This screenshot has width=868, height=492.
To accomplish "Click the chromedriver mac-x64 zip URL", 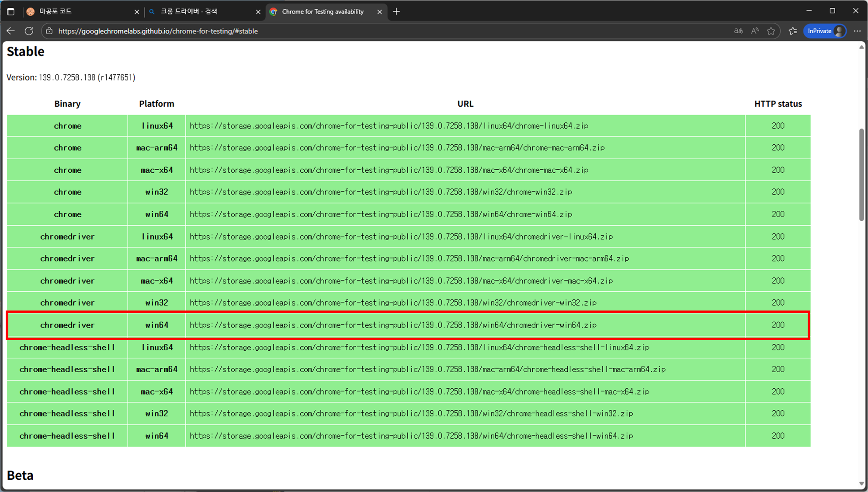I will [x=401, y=281].
